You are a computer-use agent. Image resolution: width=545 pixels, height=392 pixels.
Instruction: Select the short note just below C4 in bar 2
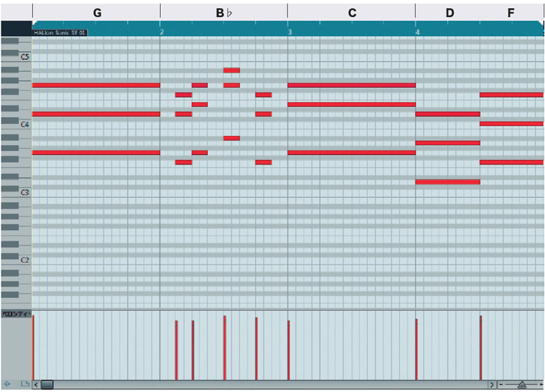point(232,138)
